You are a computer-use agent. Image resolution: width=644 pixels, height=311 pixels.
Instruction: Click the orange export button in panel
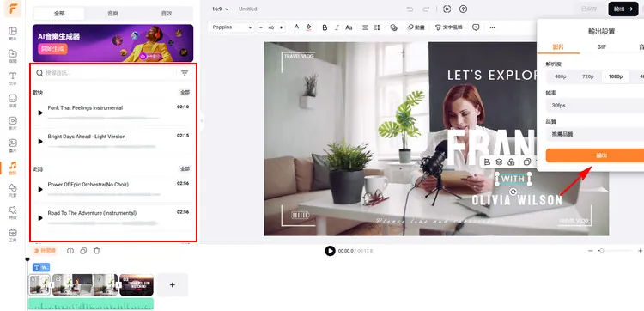pos(595,155)
